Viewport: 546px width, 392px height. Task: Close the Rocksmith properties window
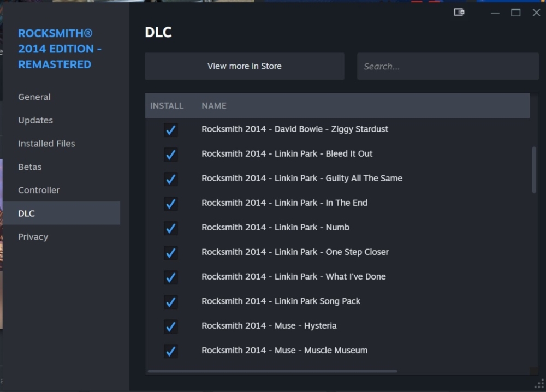point(536,13)
